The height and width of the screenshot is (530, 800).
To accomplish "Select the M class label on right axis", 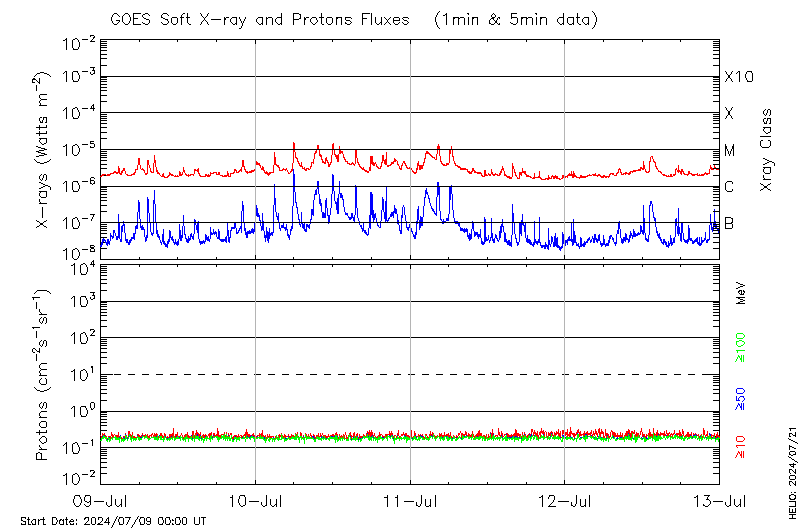I will click(x=730, y=151).
